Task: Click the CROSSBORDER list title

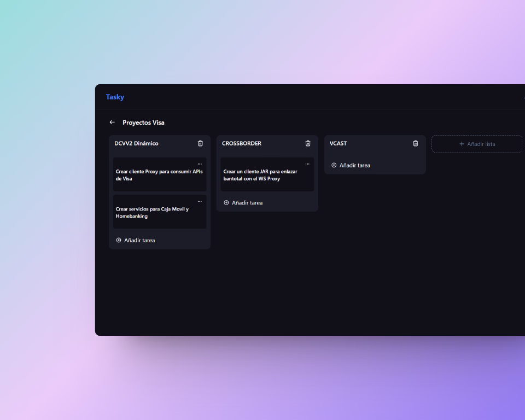Action: [242, 143]
